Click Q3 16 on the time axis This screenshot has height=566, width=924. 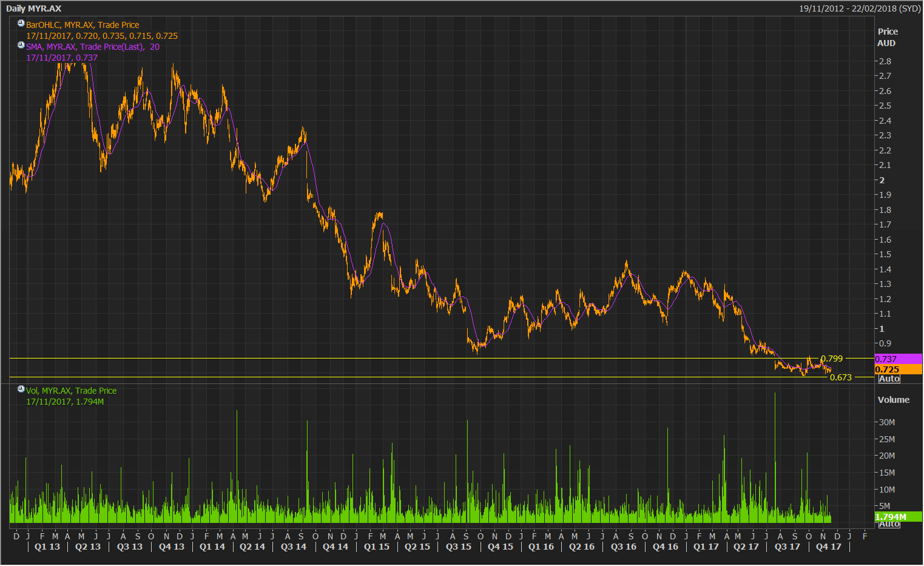[624, 547]
